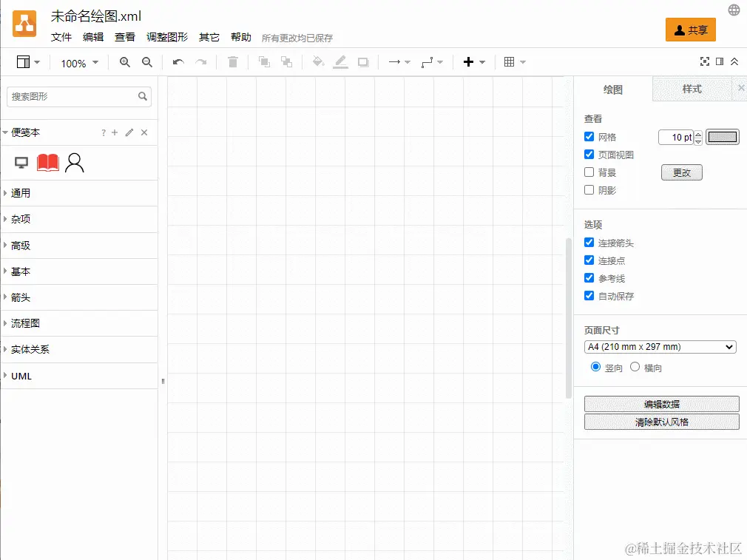Toggle the 连接点 checkbox

pos(589,260)
